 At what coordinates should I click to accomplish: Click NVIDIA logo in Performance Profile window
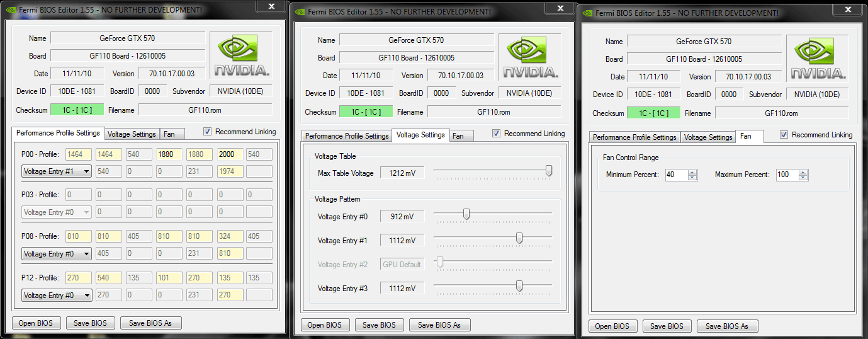click(241, 56)
